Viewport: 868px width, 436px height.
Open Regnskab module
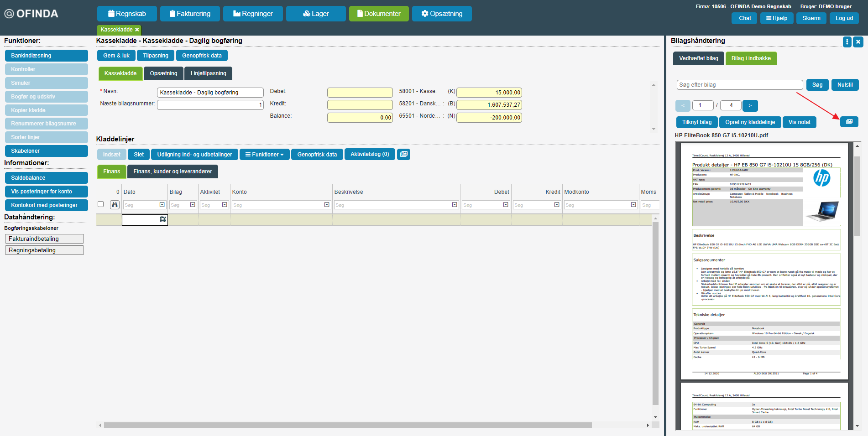(x=127, y=14)
